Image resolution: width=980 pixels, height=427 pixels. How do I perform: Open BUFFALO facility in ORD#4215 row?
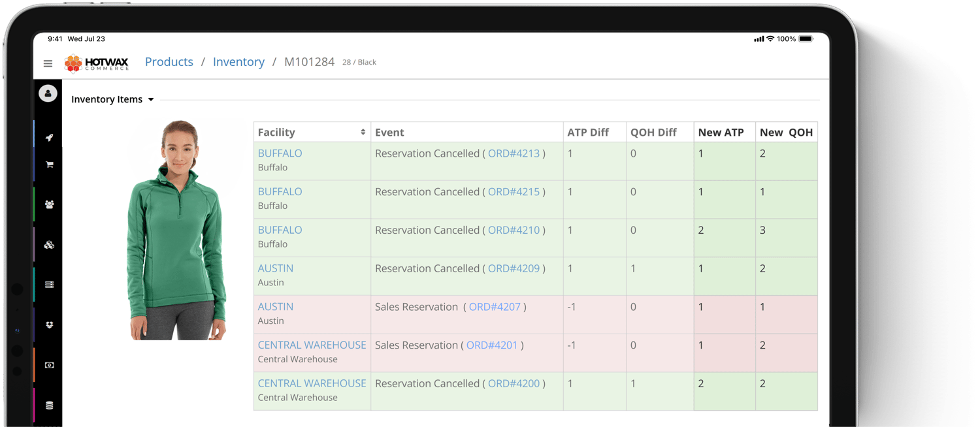point(280,192)
